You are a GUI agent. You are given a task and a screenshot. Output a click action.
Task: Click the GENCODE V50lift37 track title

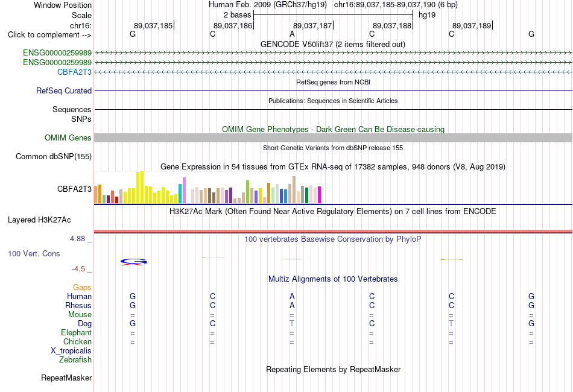click(332, 44)
